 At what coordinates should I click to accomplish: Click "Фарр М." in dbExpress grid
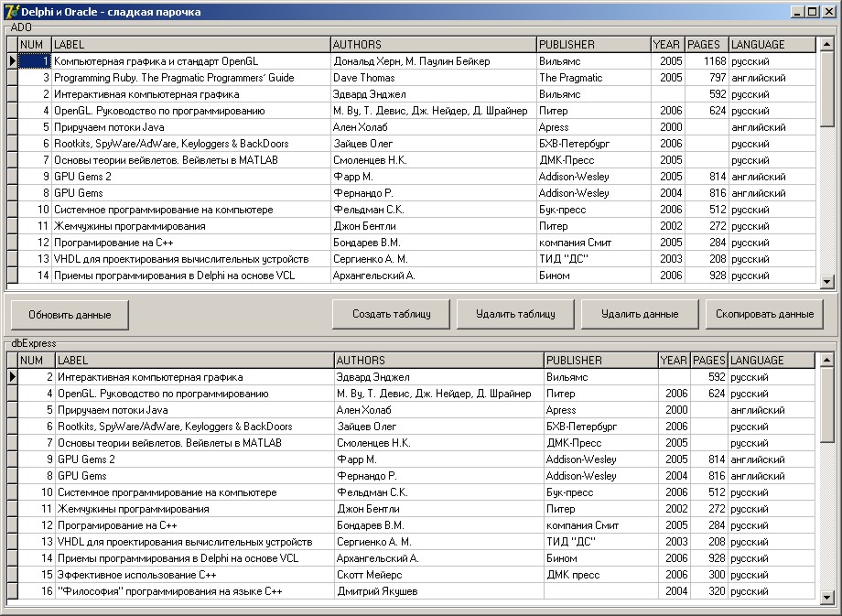pyautogui.click(x=439, y=459)
